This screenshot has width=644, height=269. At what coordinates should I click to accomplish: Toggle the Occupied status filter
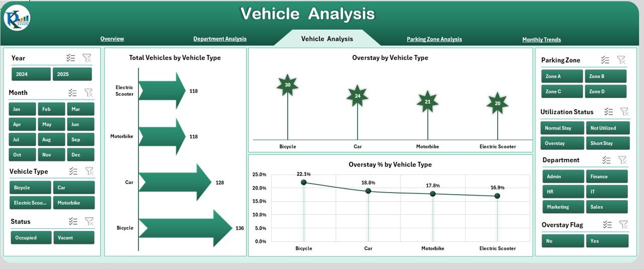pyautogui.click(x=31, y=238)
